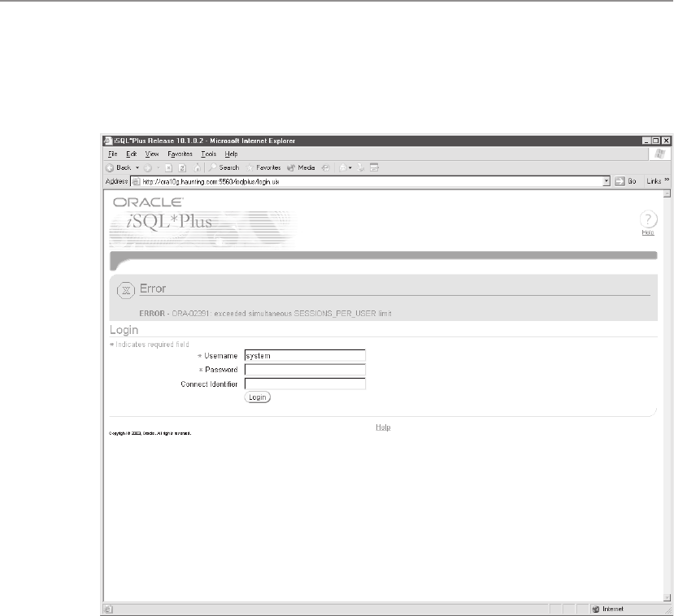Open the Search pane in toolbar

[x=224, y=168]
